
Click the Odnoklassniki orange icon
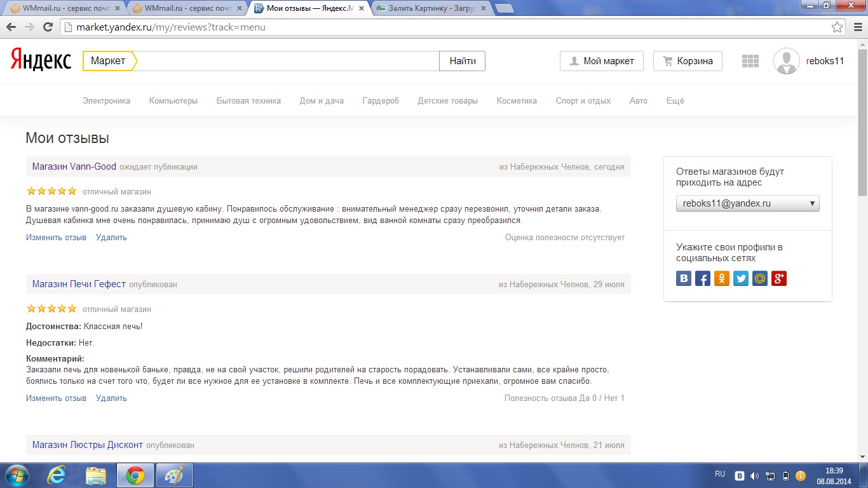point(722,278)
